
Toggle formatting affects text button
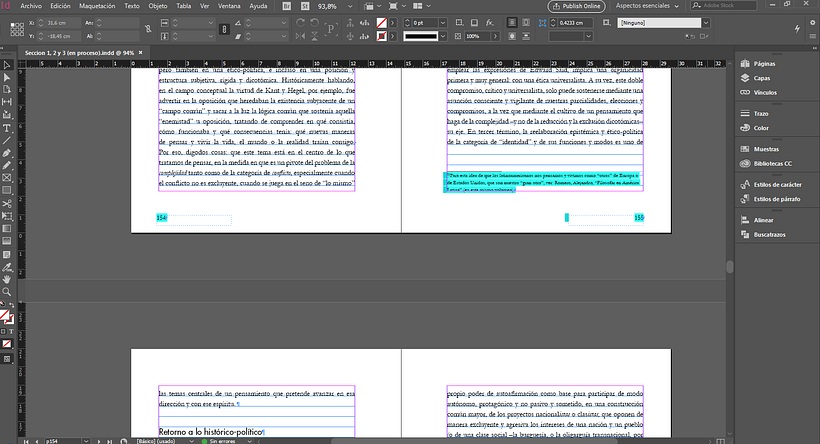(x=12, y=332)
